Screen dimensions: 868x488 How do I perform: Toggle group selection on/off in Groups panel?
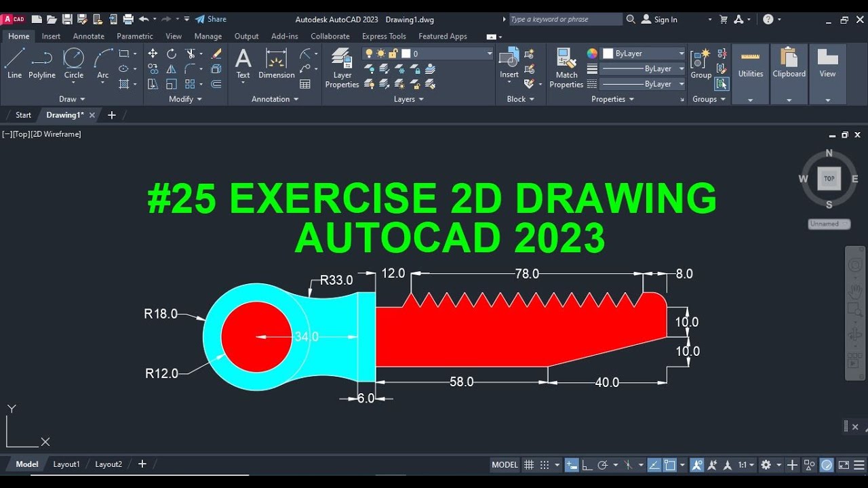[722, 84]
